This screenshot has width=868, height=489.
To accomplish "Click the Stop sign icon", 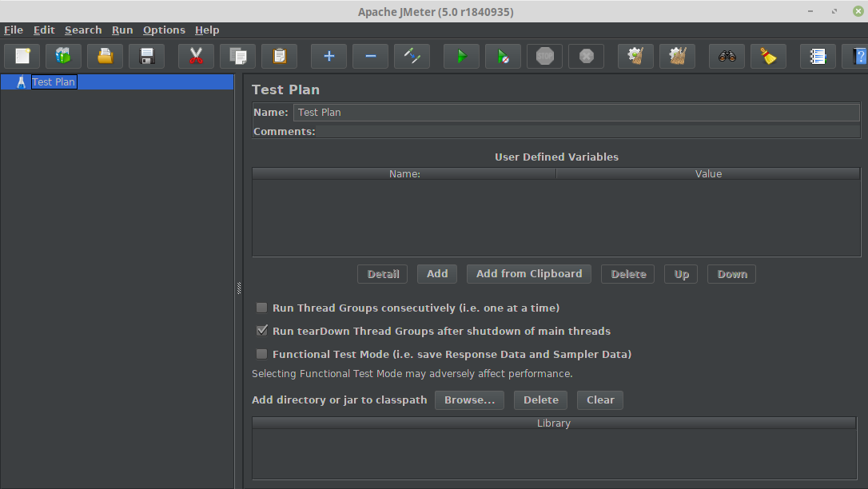I will [545, 57].
